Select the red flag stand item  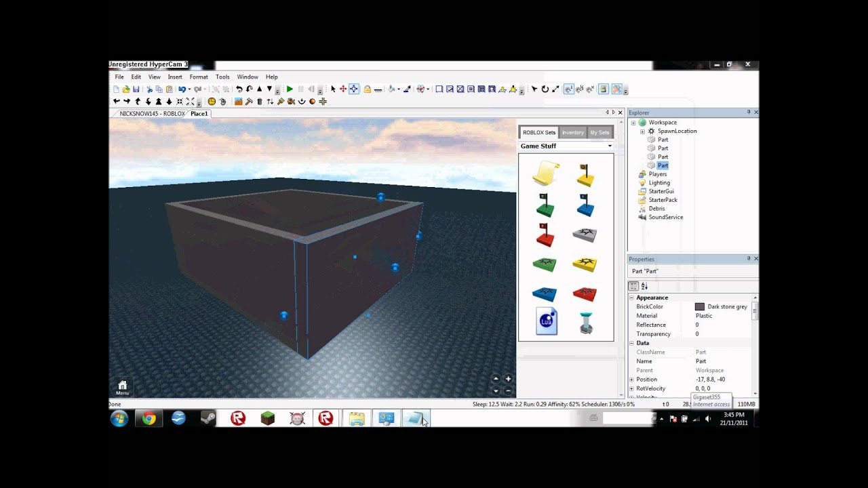tap(545, 235)
